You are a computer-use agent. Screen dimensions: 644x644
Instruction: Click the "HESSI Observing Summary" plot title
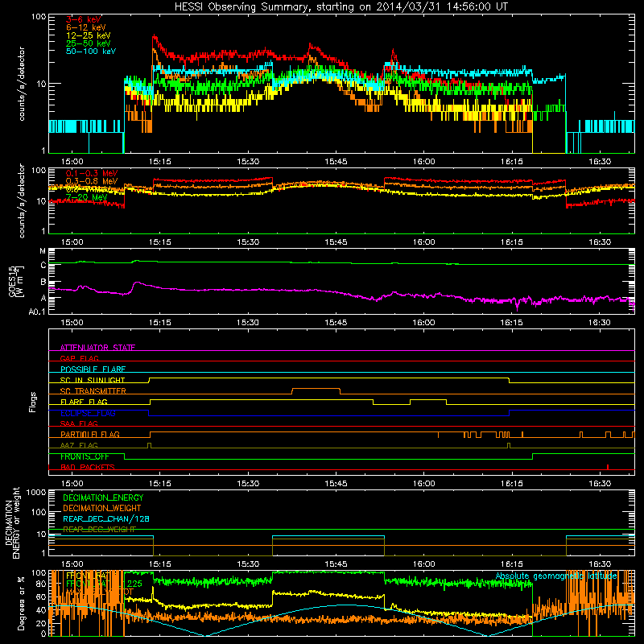(341, 6)
